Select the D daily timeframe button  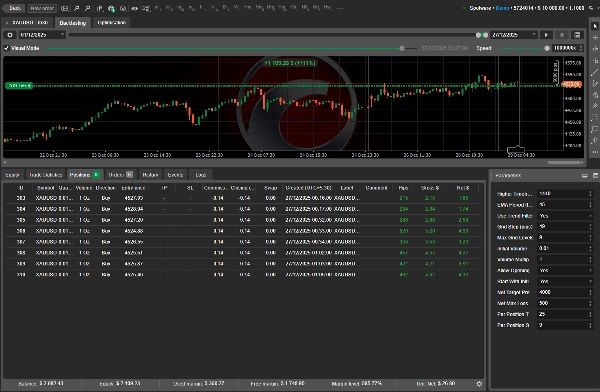(x=226, y=8)
